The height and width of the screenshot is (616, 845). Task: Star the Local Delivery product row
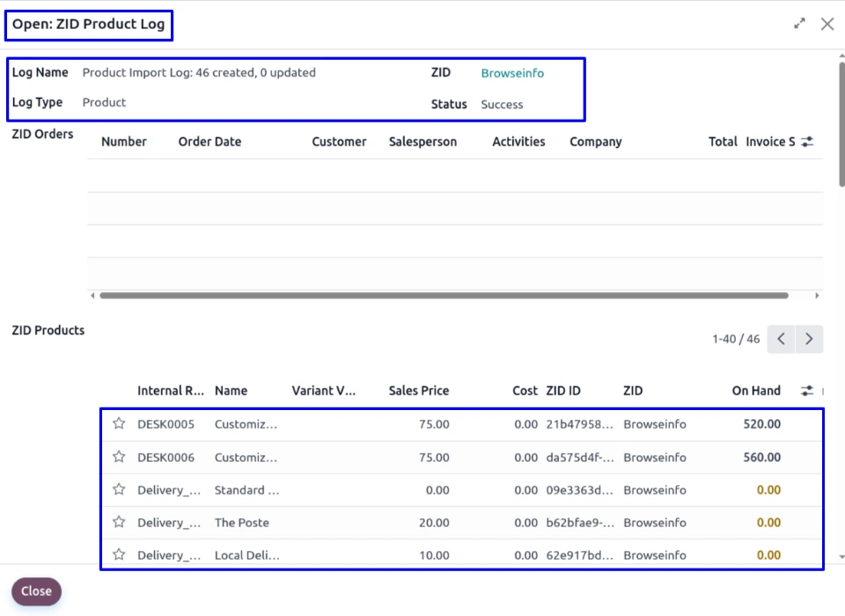pos(119,554)
